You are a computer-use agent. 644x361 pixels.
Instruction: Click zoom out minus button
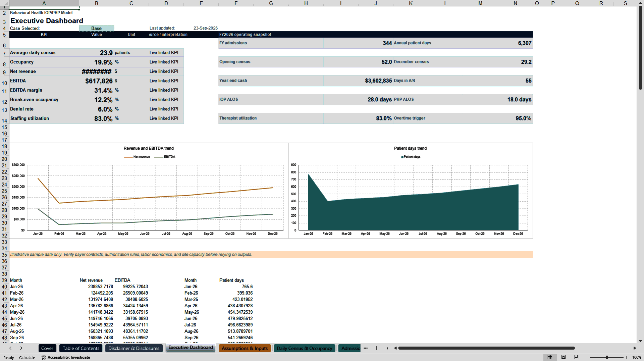click(x=587, y=357)
